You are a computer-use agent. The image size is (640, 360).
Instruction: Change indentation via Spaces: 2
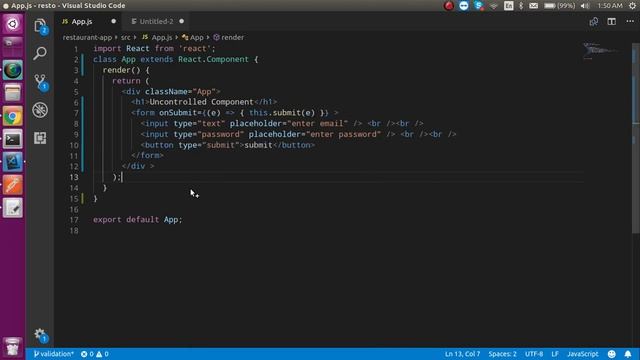[502, 354]
